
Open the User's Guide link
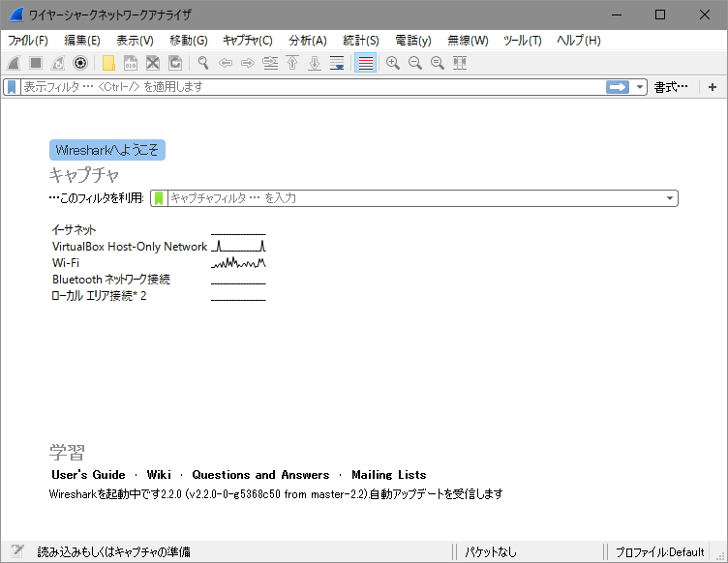point(88,475)
